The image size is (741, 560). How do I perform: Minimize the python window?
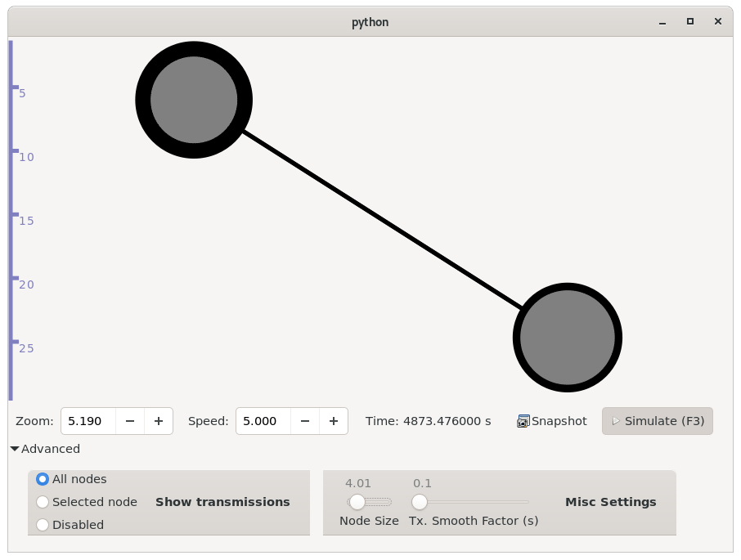[x=662, y=22]
